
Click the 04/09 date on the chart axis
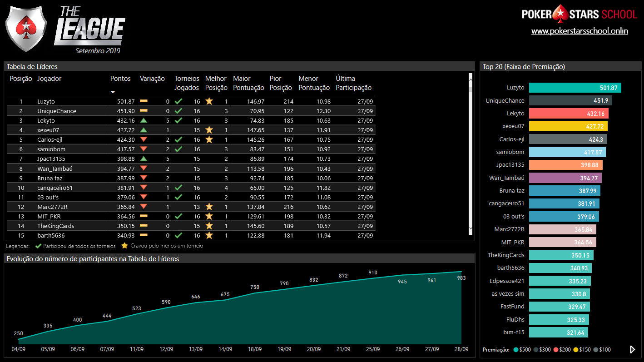19,349
